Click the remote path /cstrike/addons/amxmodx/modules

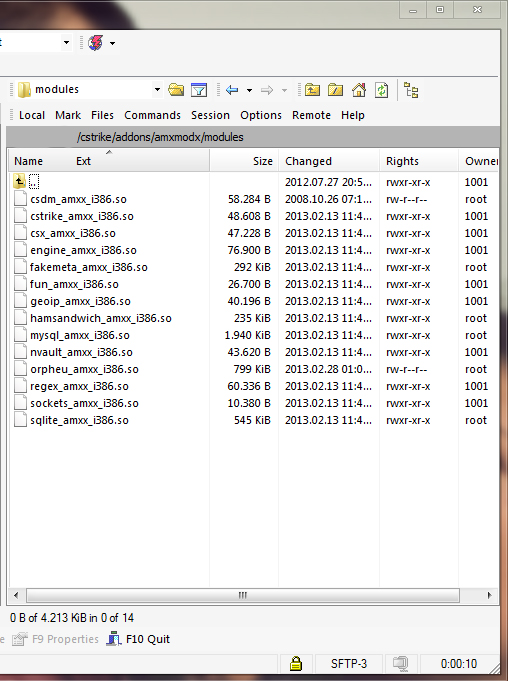coord(160,137)
